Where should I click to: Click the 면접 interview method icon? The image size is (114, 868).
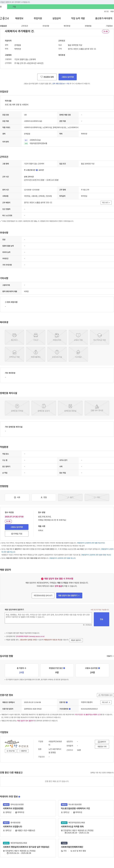click(44, 497)
